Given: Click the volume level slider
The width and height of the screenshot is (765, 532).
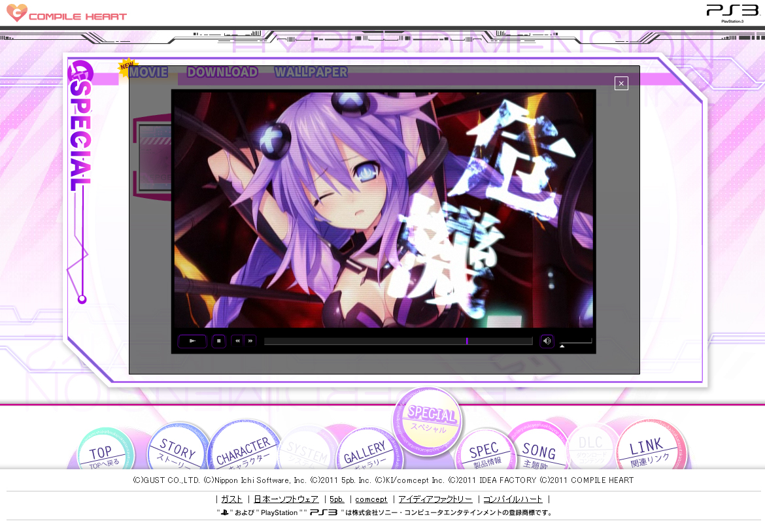Looking at the screenshot, I should coord(575,342).
